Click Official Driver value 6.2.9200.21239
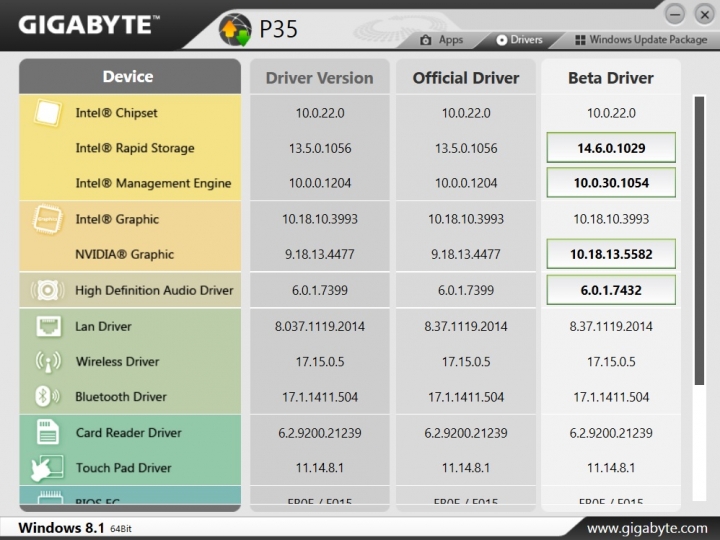This screenshot has width=720, height=540. pyautogui.click(x=466, y=433)
